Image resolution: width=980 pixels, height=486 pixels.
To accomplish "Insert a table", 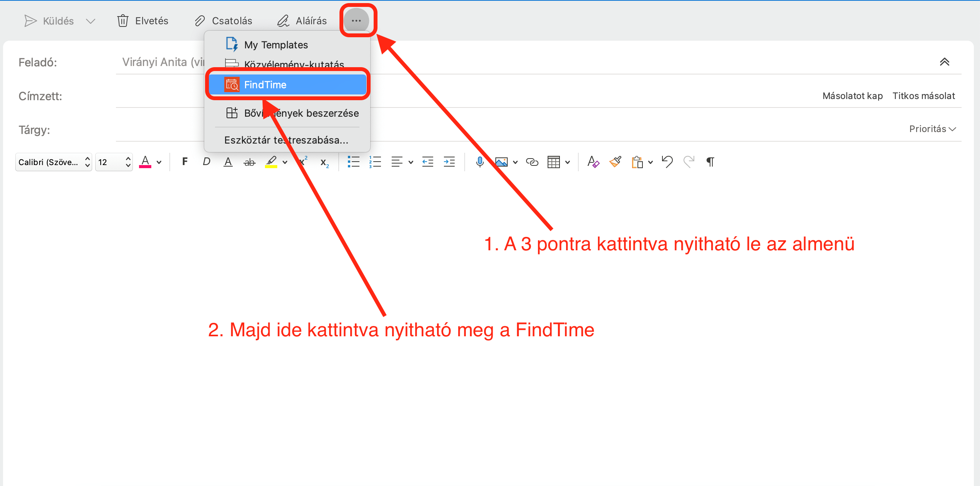I will coord(554,162).
